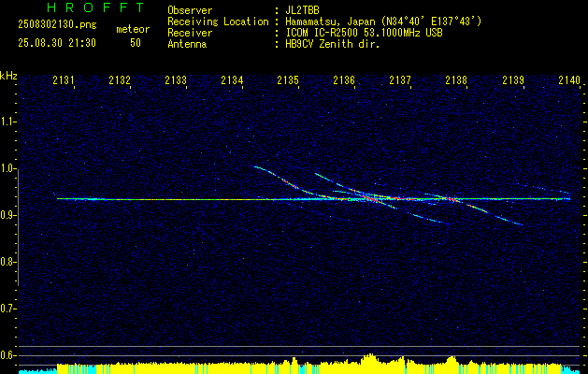Click the 2132 time axis marker

(x=120, y=79)
